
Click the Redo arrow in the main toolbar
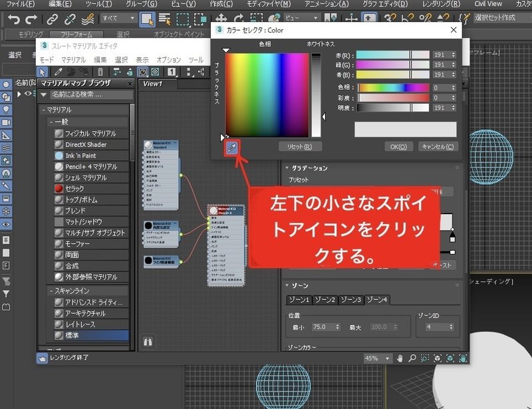pyautogui.click(x=31, y=19)
